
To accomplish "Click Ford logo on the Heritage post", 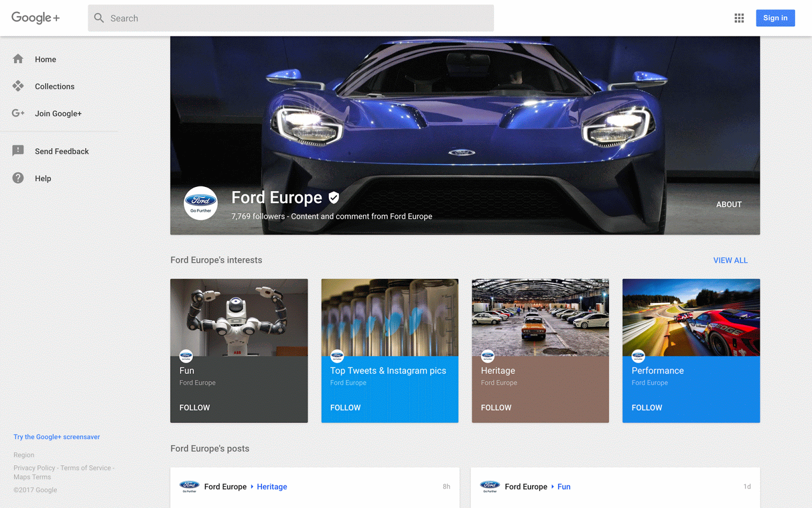I will pyautogui.click(x=189, y=487).
